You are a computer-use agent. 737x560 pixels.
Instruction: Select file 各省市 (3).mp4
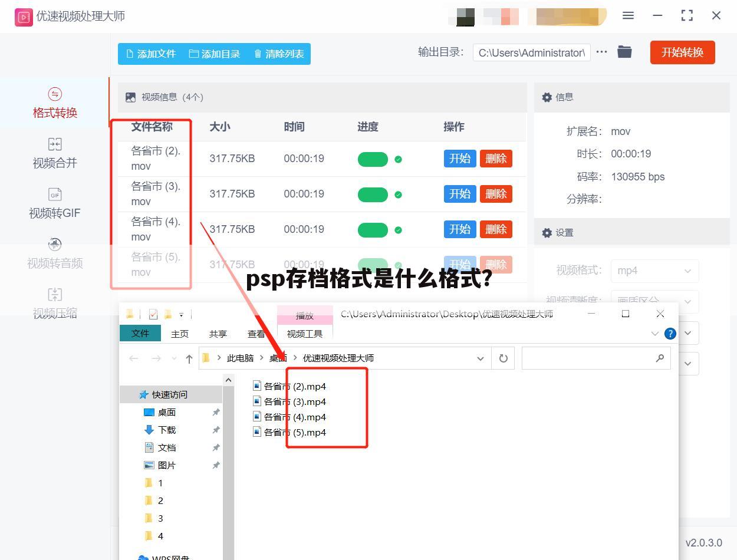pyautogui.click(x=289, y=401)
